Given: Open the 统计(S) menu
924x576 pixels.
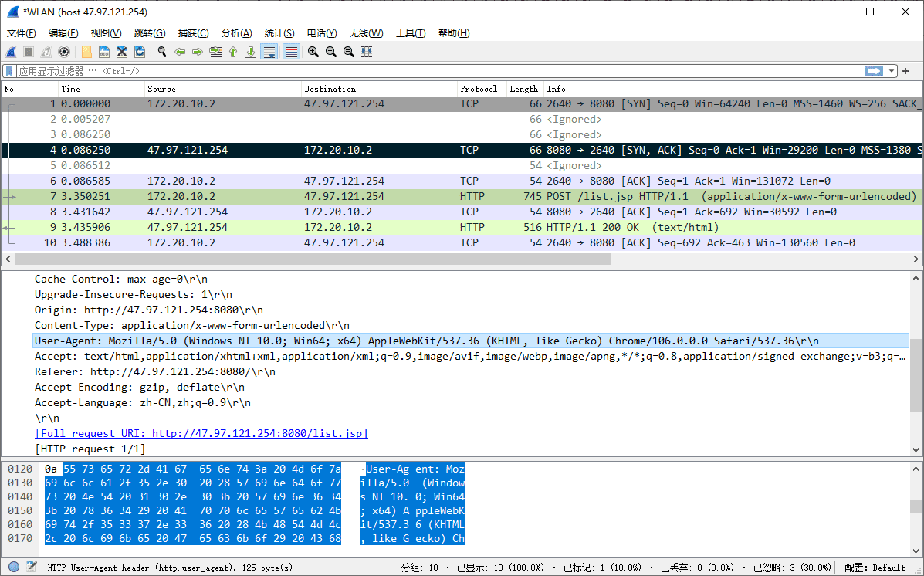Looking at the screenshot, I should point(279,33).
